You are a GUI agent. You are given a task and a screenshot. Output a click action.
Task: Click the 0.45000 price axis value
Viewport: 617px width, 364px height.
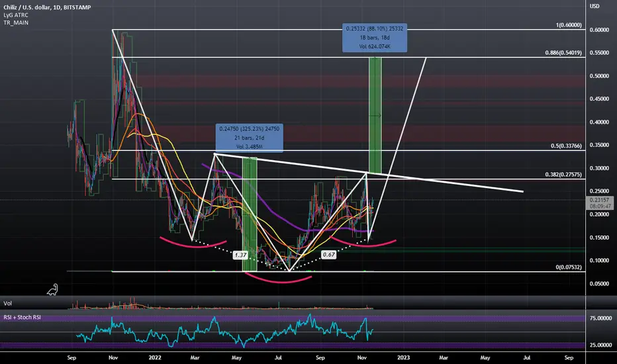tap(599, 99)
